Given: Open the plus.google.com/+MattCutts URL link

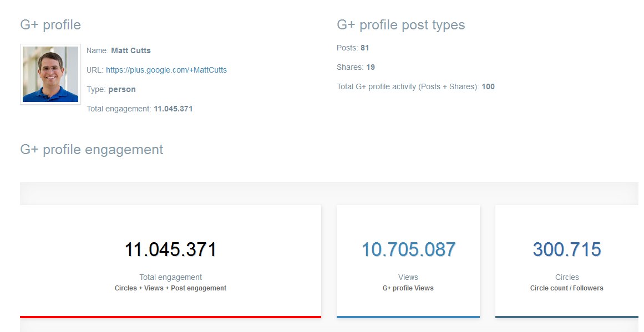Looking at the screenshot, I should [166, 70].
